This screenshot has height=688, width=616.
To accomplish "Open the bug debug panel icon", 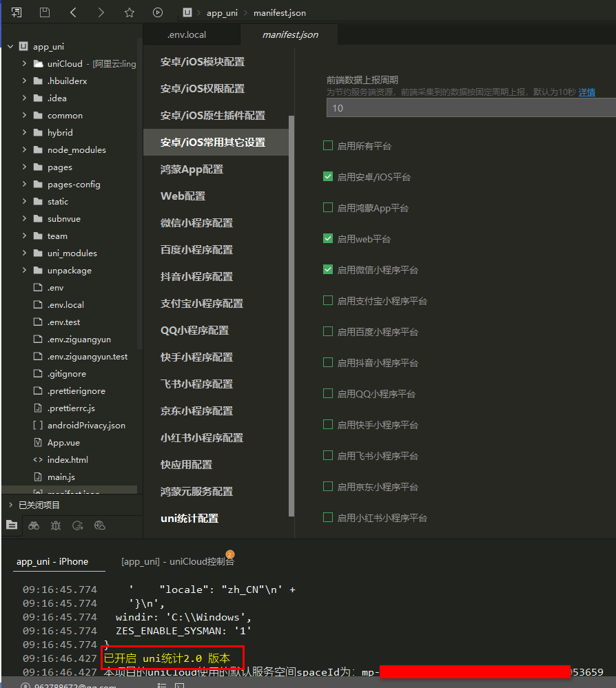I will coord(56,525).
